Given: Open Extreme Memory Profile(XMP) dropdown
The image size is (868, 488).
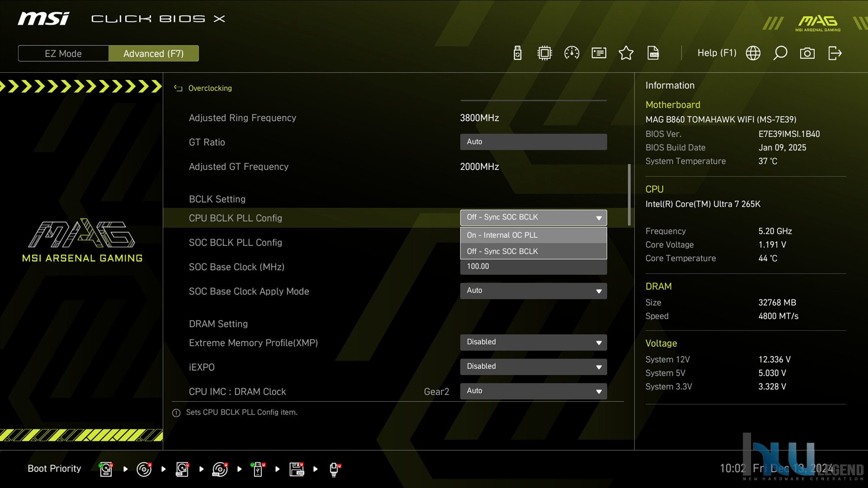Looking at the screenshot, I should point(533,342).
